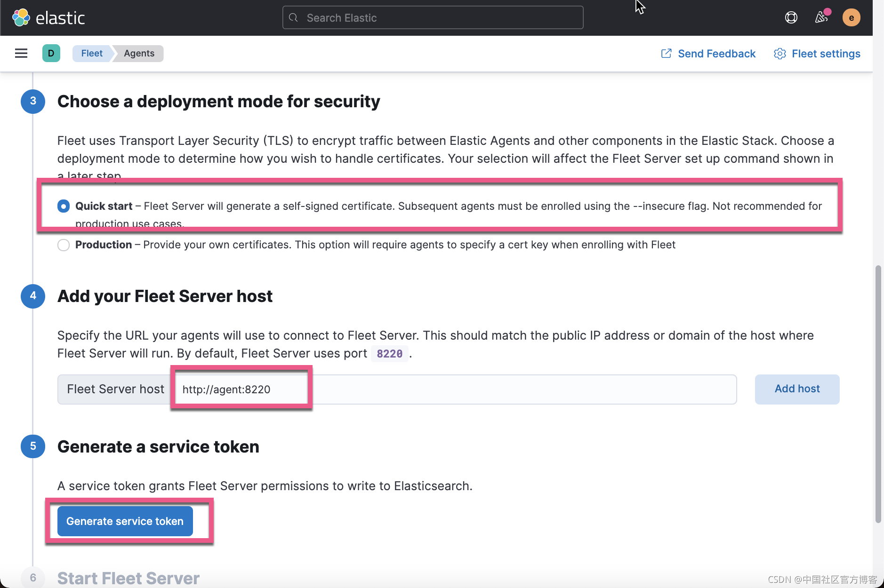Open the help menu icon

(791, 18)
